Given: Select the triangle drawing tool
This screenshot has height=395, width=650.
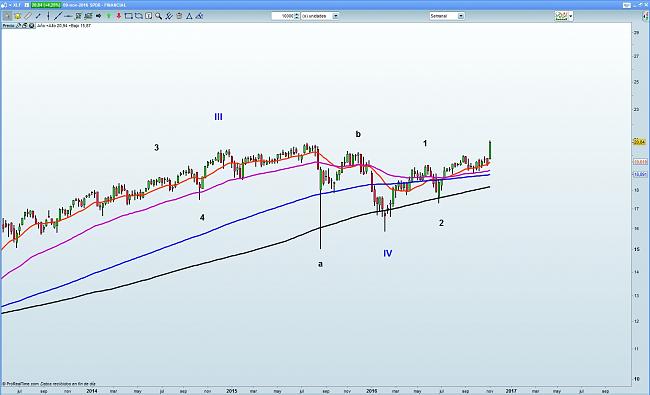Looking at the screenshot, I should point(189,16).
